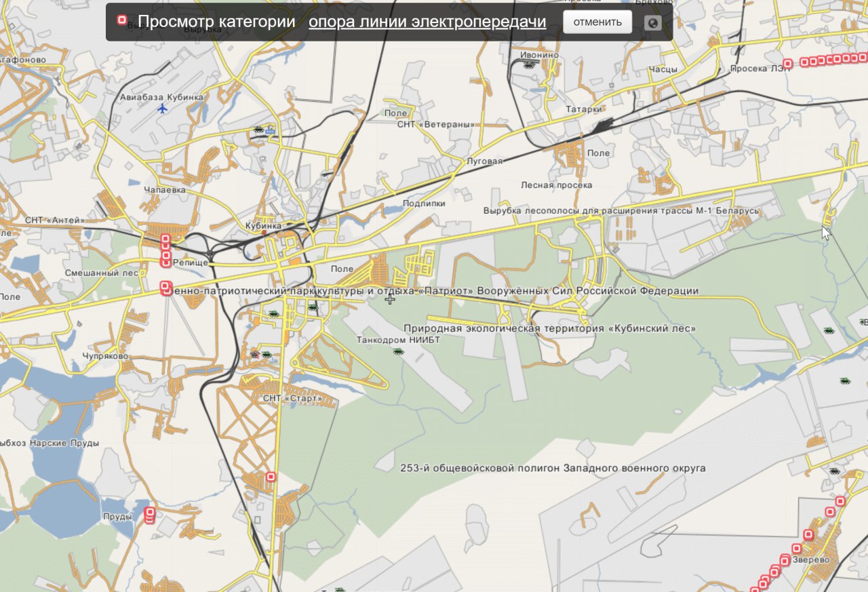Click the 'Луговая' label

[485, 161]
